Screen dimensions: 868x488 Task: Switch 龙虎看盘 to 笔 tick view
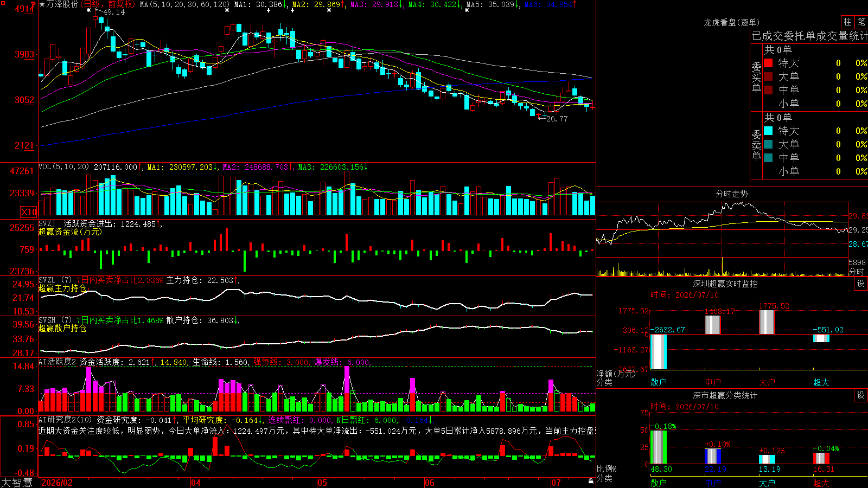click(x=861, y=22)
